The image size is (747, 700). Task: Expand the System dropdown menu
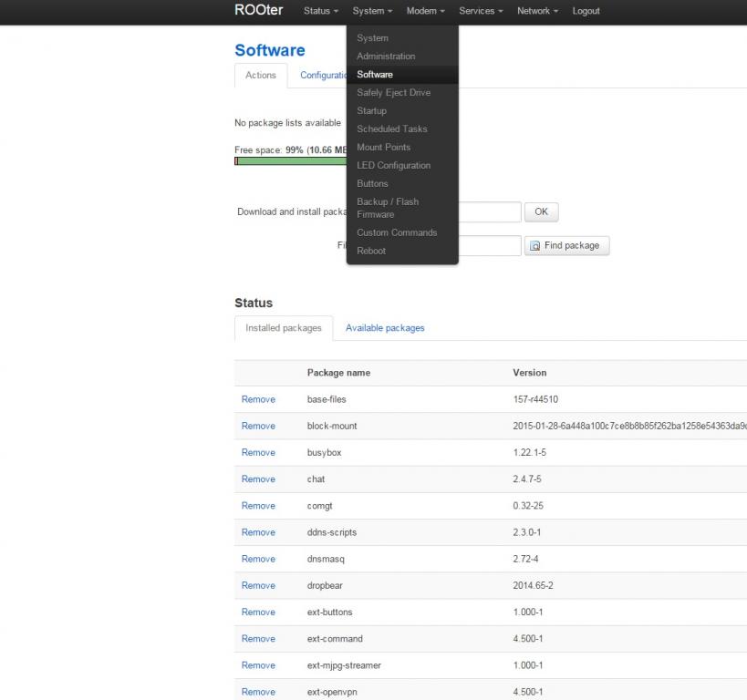(x=372, y=10)
